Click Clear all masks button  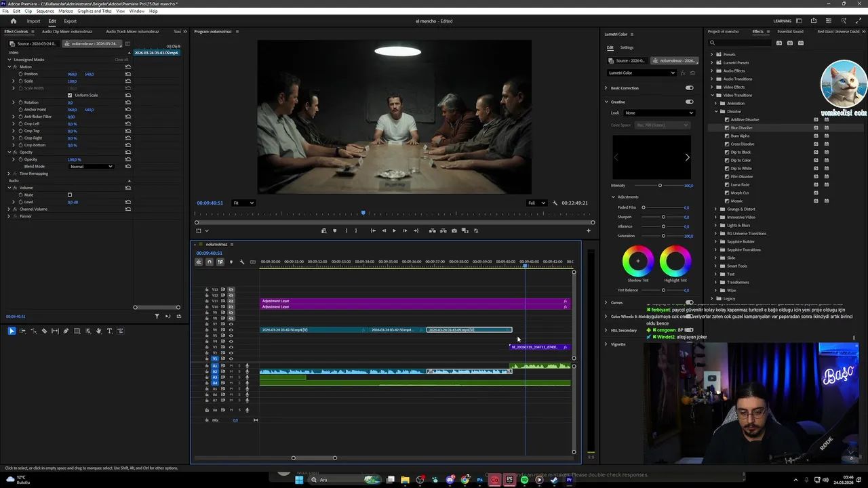pyautogui.click(x=121, y=60)
